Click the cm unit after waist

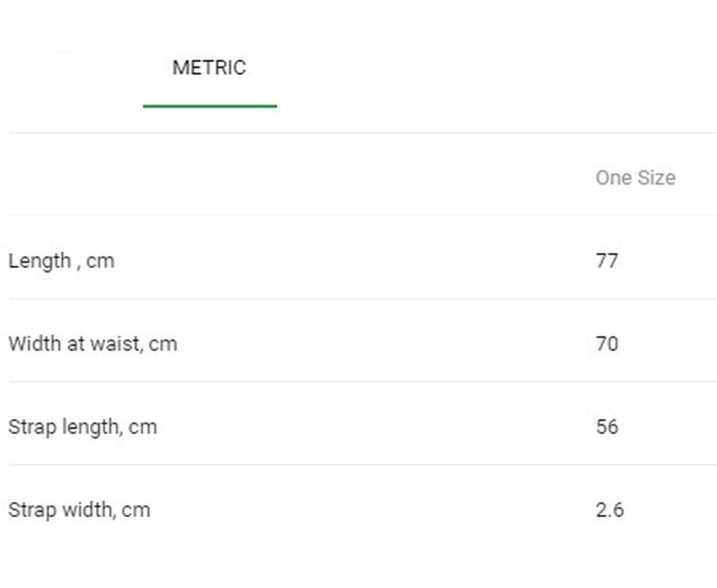[x=163, y=345]
